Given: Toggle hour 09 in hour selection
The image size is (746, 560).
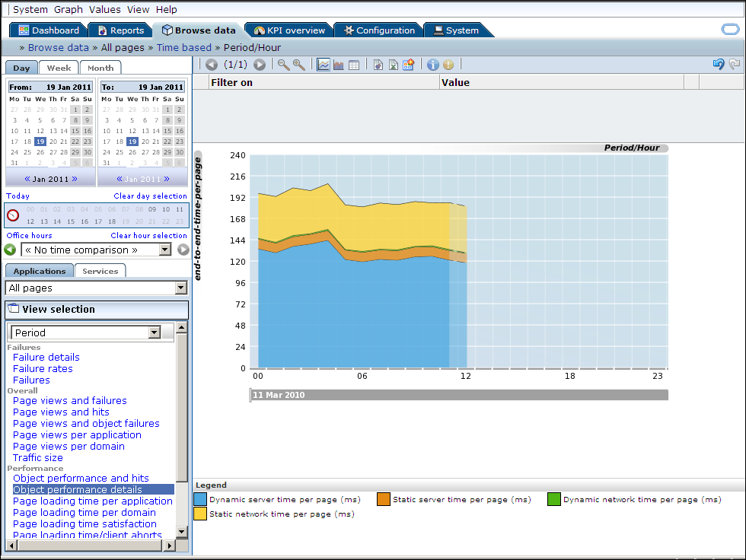Looking at the screenshot, I should (x=152, y=209).
